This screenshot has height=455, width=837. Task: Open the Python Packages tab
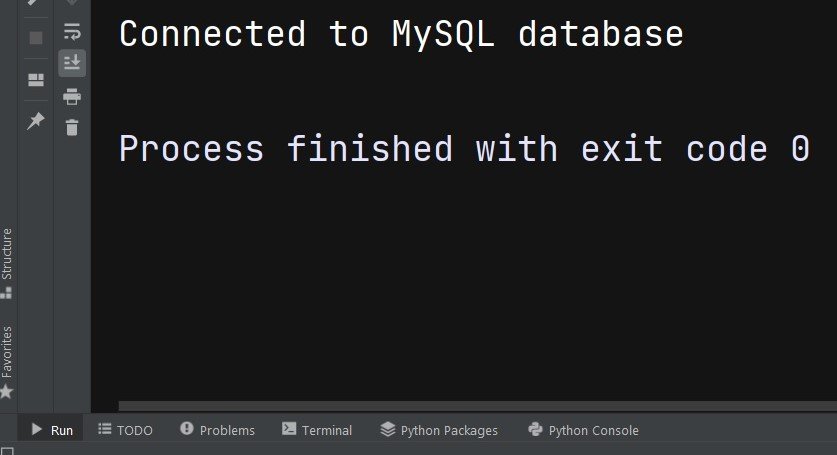[x=439, y=430]
